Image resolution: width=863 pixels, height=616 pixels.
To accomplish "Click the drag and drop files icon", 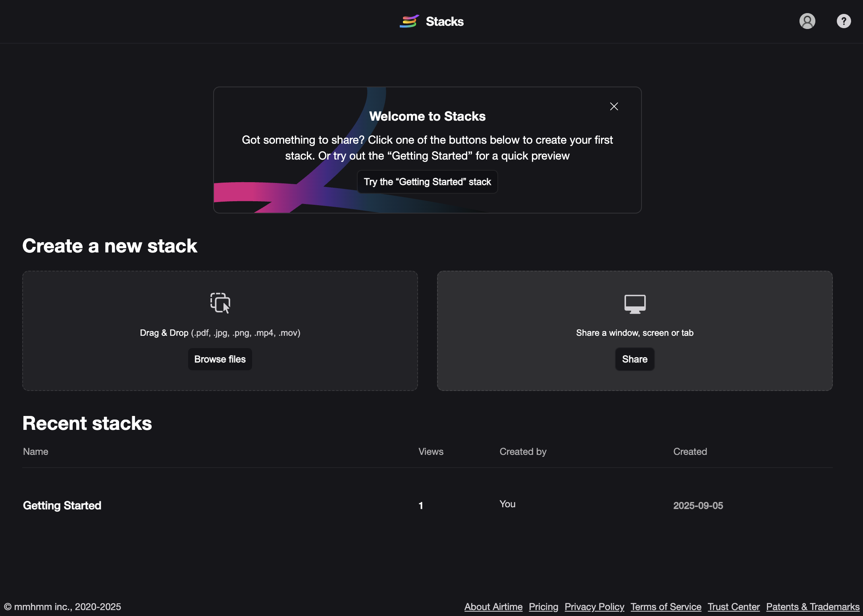I will [220, 303].
